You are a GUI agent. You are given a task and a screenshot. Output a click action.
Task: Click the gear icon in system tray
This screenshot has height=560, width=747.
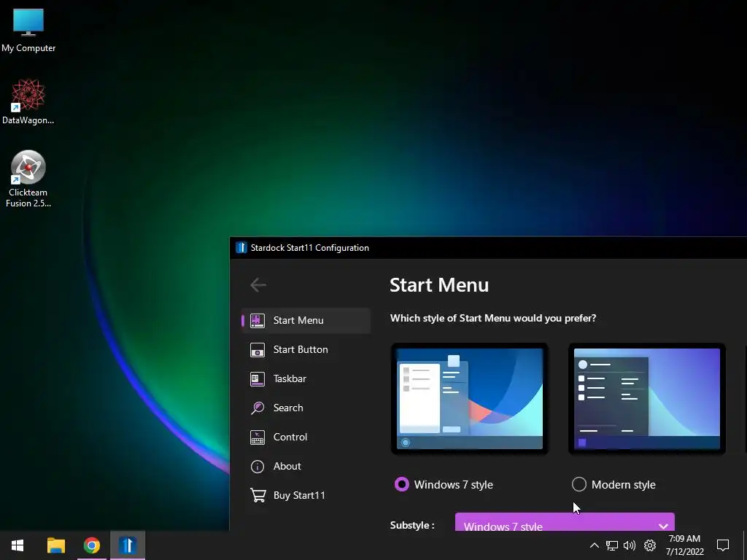(650, 545)
